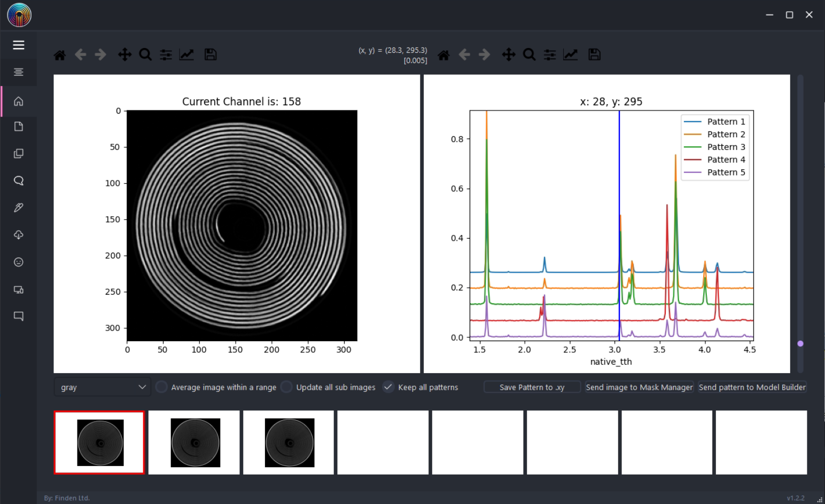Click Send pattern to Model Builder
The width and height of the screenshot is (825, 504).
(752, 387)
